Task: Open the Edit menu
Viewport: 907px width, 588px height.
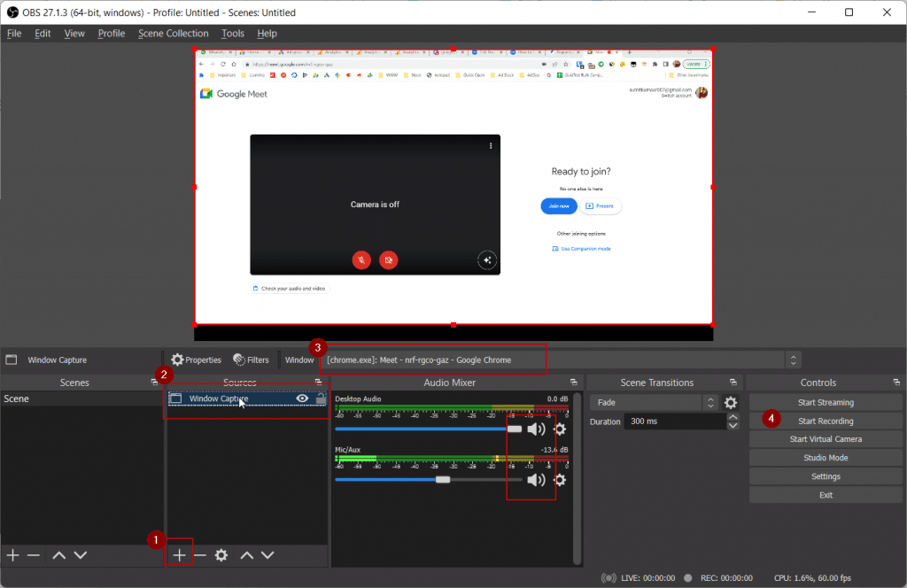Action: click(x=43, y=34)
